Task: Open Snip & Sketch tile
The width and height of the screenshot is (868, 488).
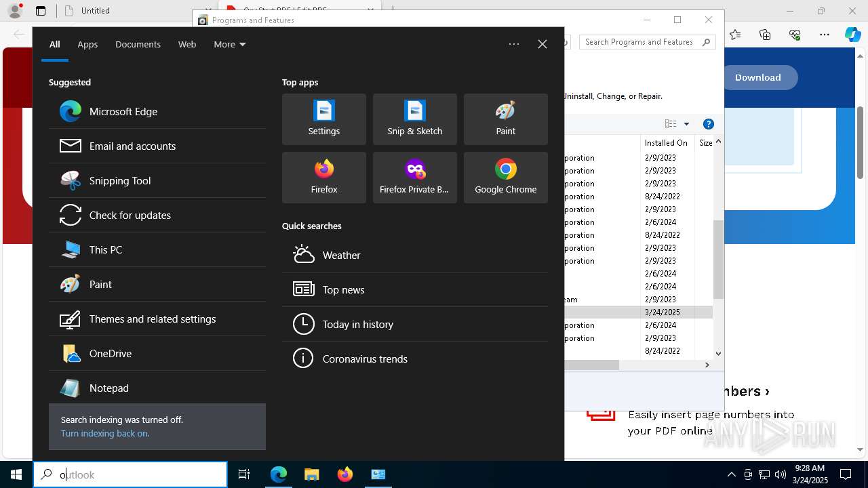Action: (x=415, y=119)
